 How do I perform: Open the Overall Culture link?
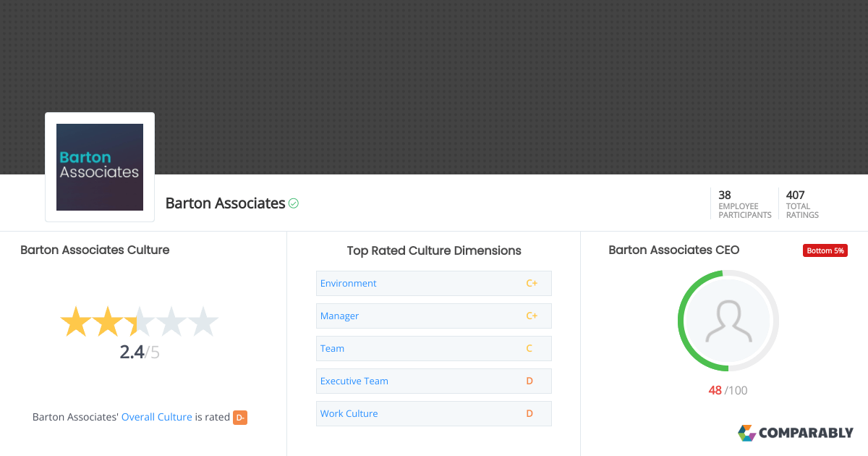(x=157, y=417)
